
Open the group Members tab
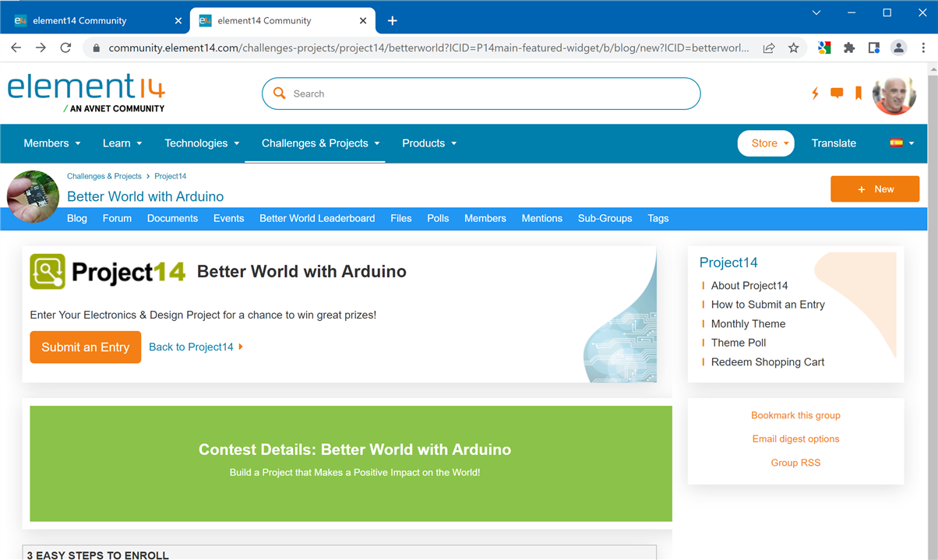click(x=485, y=218)
